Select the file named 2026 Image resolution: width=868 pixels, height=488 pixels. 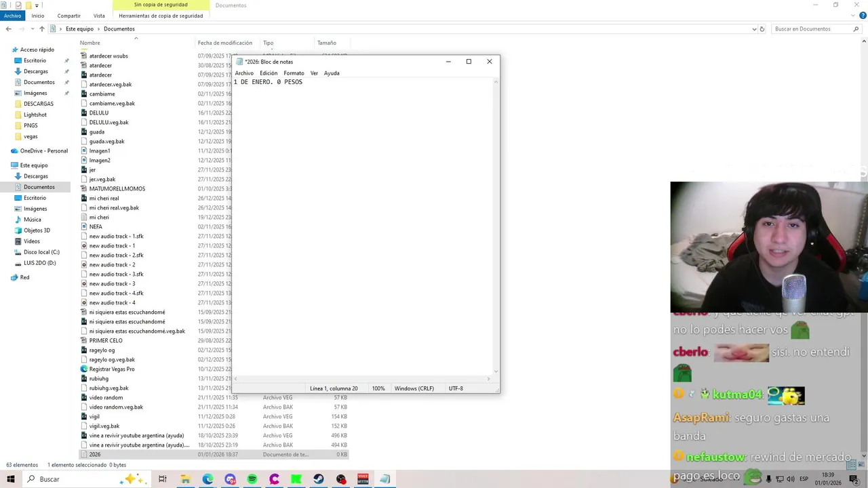pyautogui.click(x=94, y=455)
